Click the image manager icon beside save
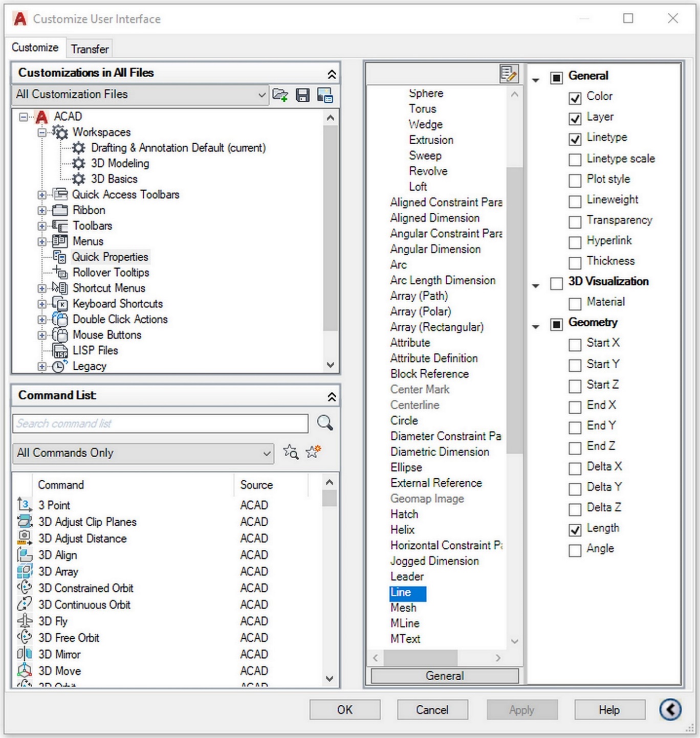The width and height of the screenshot is (700, 738). pos(325,95)
